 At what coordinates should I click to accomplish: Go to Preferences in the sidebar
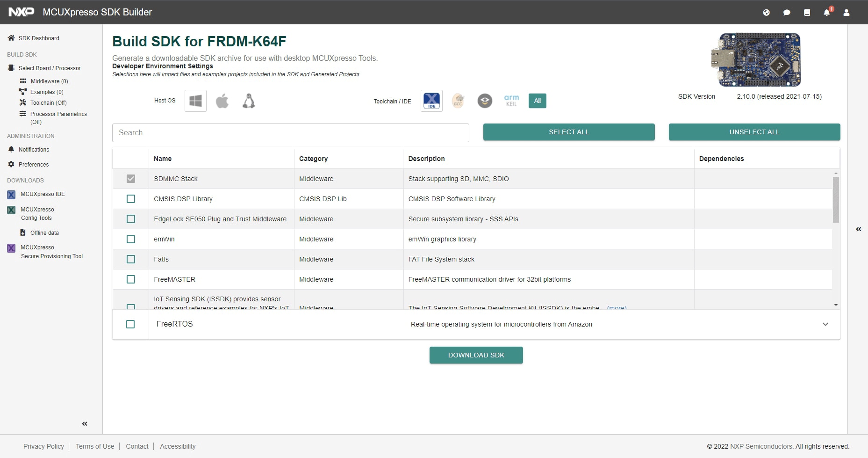click(34, 164)
